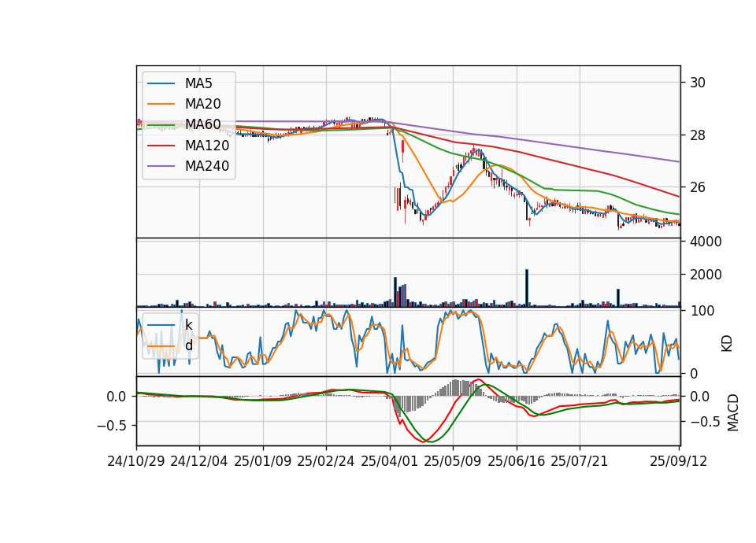Click the 25/06/16 date axis label

pyautogui.click(x=517, y=461)
